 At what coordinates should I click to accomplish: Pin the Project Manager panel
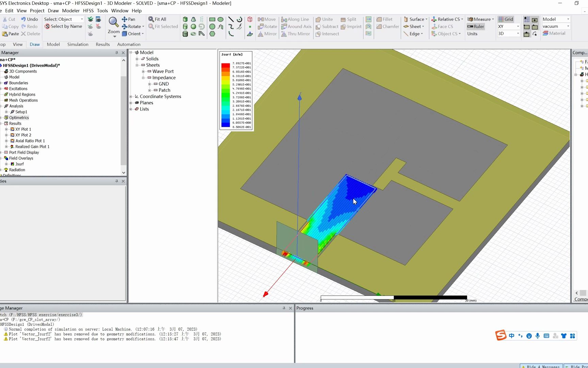coord(117,53)
